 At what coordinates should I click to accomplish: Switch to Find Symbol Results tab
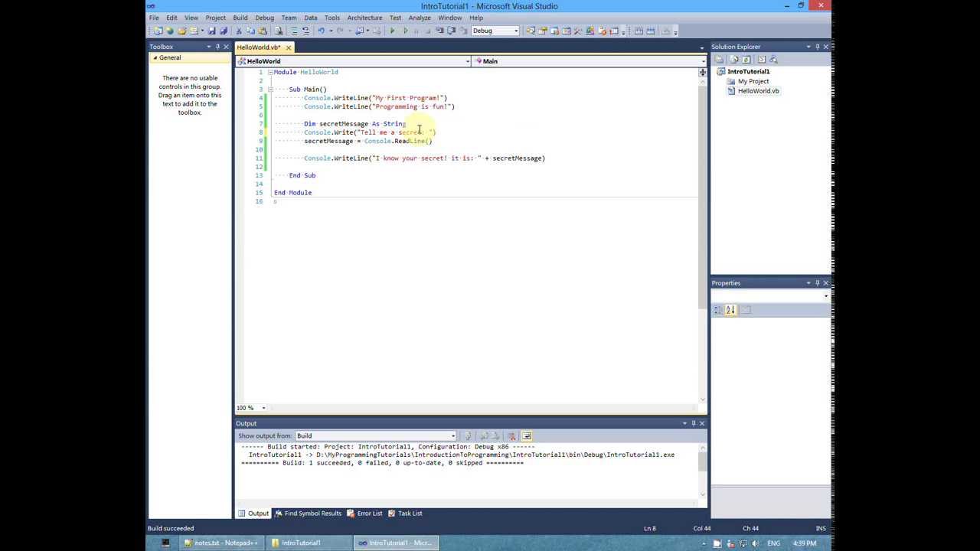tap(308, 514)
